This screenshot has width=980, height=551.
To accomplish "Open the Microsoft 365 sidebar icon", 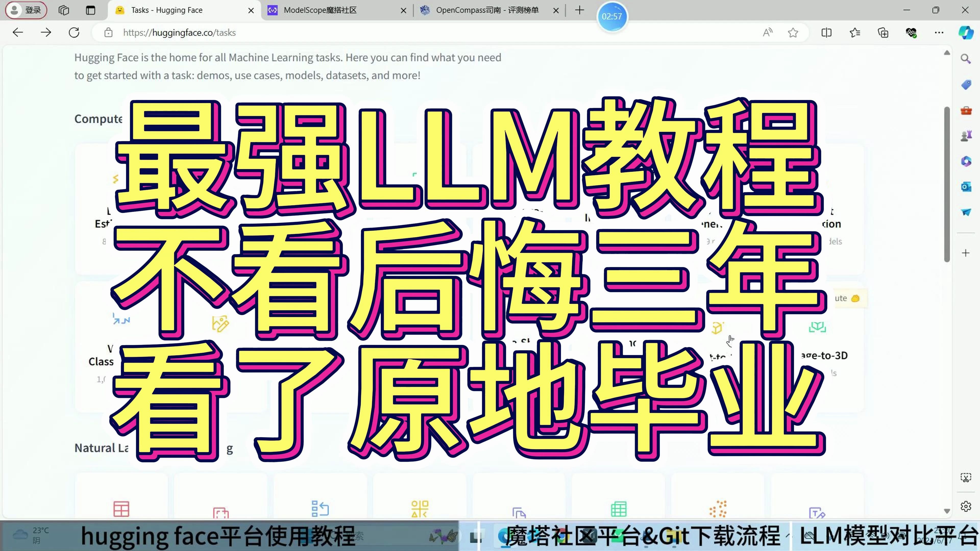I will tap(965, 161).
